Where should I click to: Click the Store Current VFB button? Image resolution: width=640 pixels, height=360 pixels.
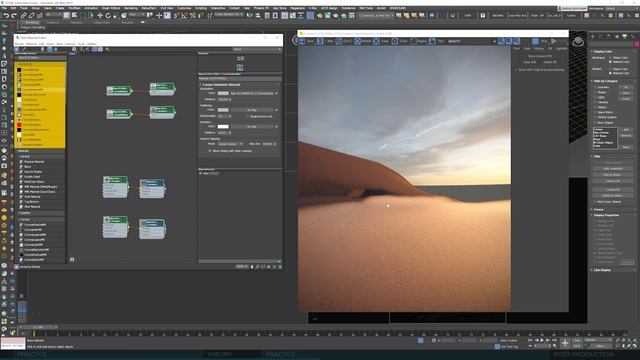(x=540, y=56)
